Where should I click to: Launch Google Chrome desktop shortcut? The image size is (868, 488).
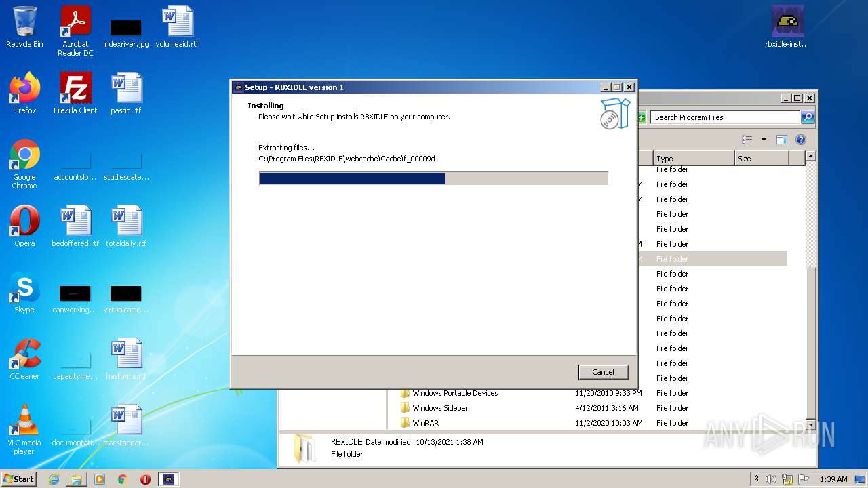(24, 164)
